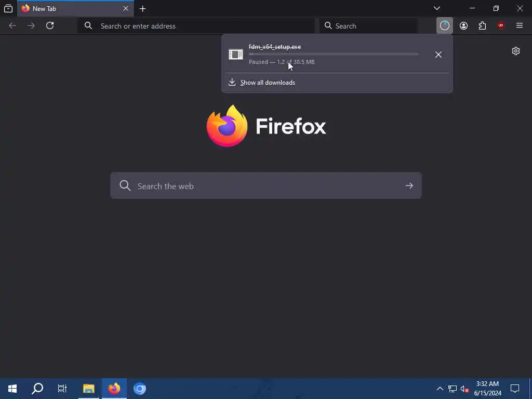Image resolution: width=532 pixels, height=399 pixels.
Task: Minimize the Firefox window
Action: click(472, 8)
